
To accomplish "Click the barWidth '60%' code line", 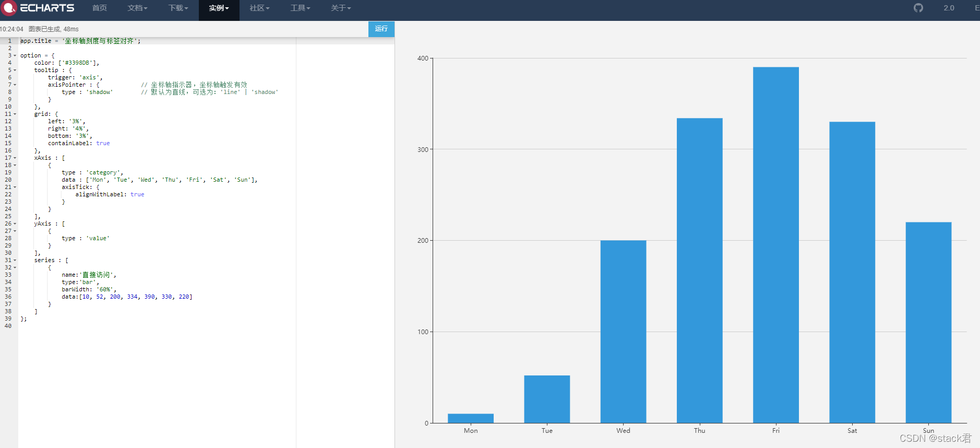I will coord(89,289).
